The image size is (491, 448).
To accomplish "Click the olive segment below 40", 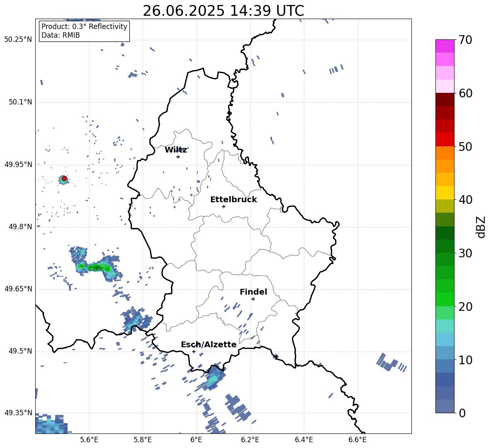I will (x=445, y=206).
